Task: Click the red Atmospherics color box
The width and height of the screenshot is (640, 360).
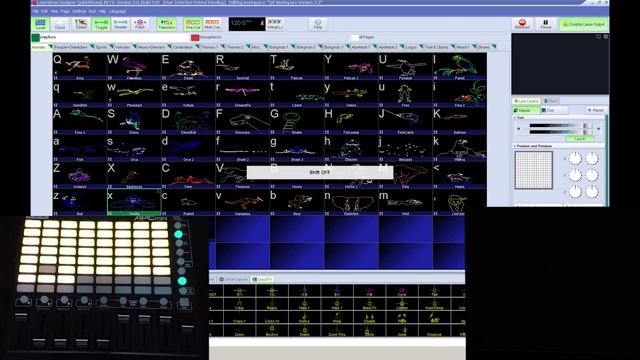Action: point(195,38)
